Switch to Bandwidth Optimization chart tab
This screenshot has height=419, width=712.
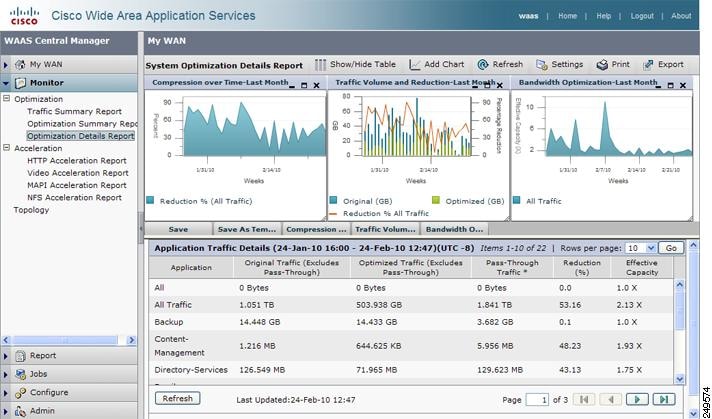point(454,229)
